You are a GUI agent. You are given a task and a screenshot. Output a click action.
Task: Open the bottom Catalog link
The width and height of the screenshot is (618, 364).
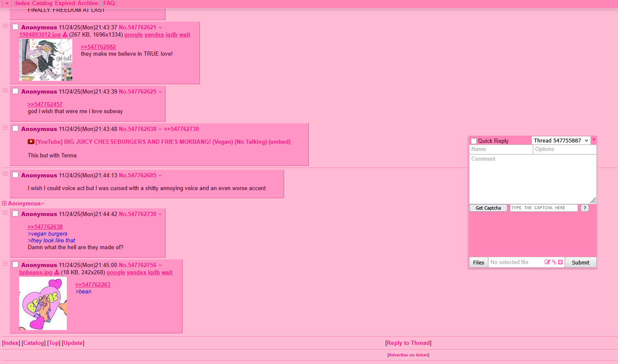(x=34, y=343)
